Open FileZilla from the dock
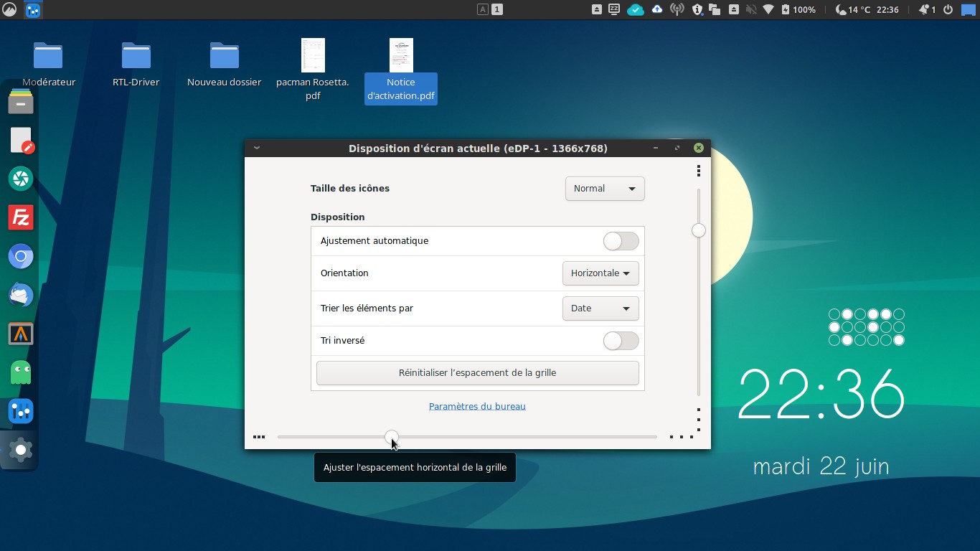The height and width of the screenshot is (551, 980). click(x=21, y=217)
